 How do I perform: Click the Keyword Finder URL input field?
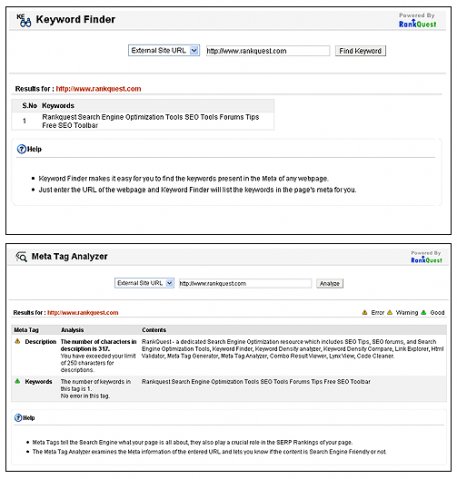[x=268, y=51]
